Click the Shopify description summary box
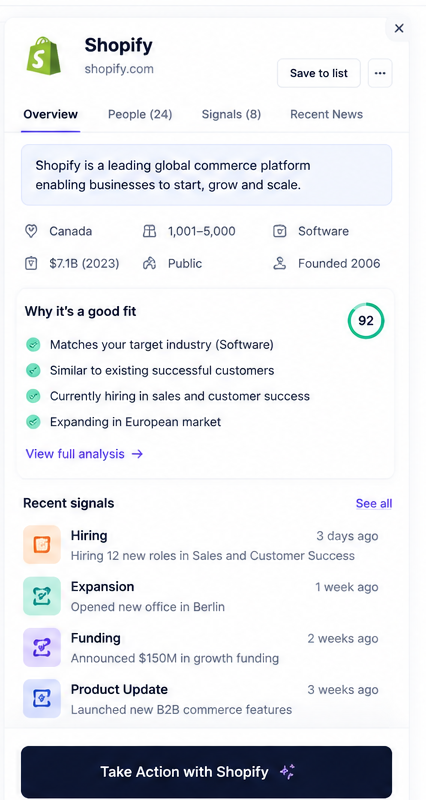This screenshot has width=426, height=800. click(x=206, y=174)
